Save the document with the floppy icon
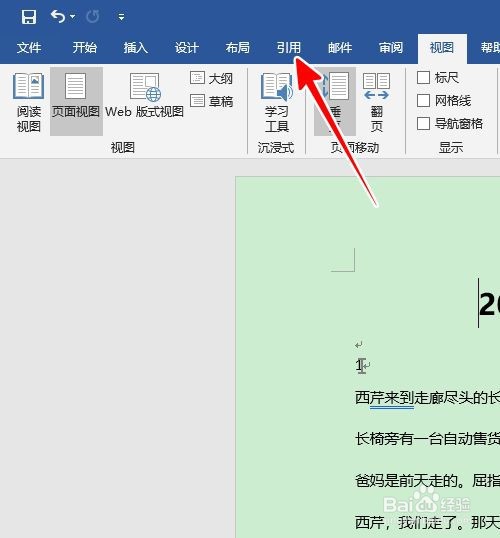 point(28,16)
